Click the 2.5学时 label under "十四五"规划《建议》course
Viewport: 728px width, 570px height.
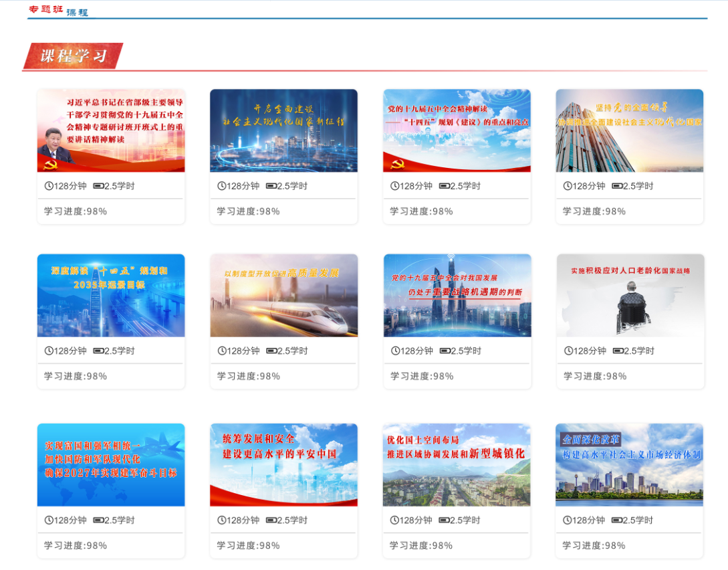click(465, 186)
